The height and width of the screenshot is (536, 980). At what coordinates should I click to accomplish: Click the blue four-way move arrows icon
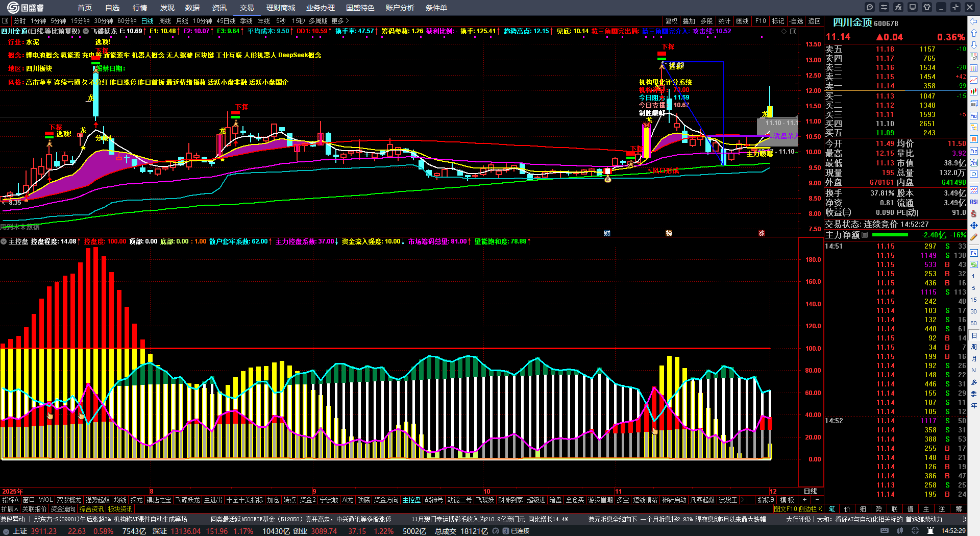(974, 225)
